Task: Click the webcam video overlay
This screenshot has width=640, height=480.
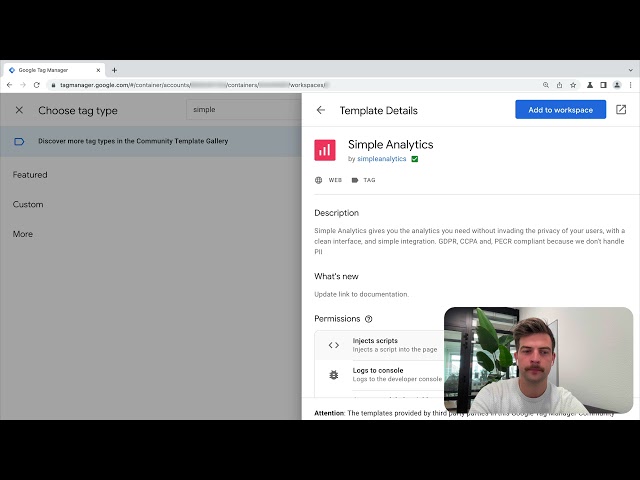Action: coord(538,360)
